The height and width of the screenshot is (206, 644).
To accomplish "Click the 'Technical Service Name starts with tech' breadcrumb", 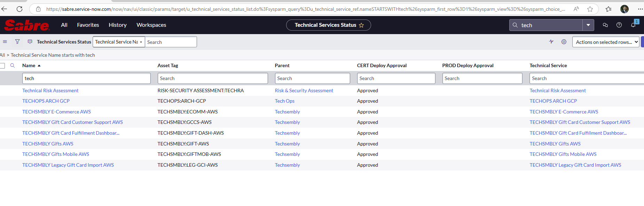I will coord(53,55).
